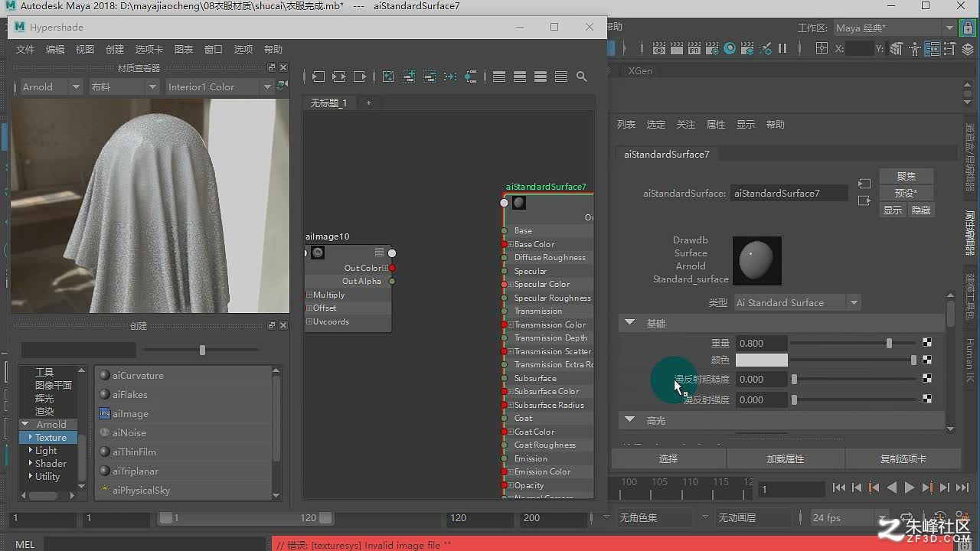Click the render current frame clapperboard icon

[x=677, y=48]
